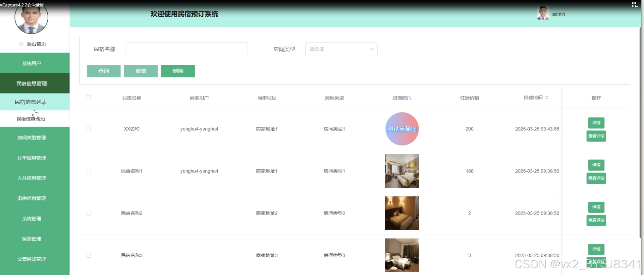Expand 公告通知管理 sidebar menu

pos(35,259)
